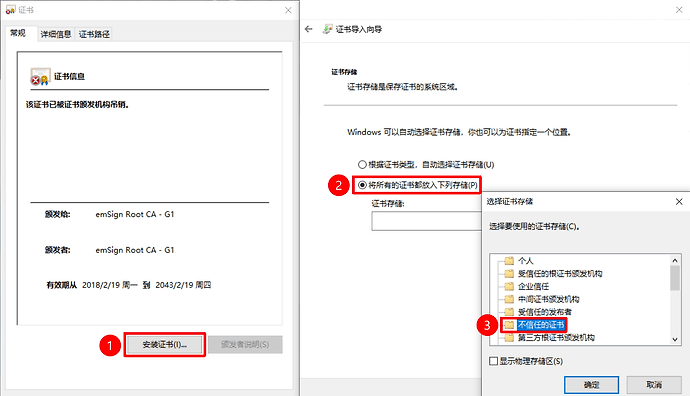Screen dimensions: 690x396
Task: Click the 选择要使用的证书存储(C) label
Action: [534, 227]
